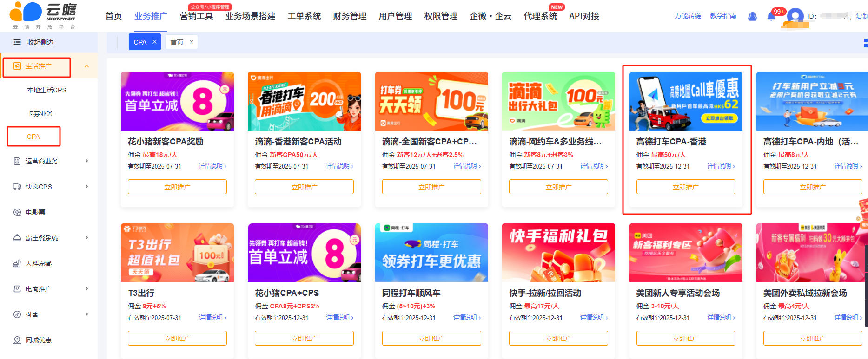
Task: Open the 营销工具 top menu
Action: click(x=196, y=16)
